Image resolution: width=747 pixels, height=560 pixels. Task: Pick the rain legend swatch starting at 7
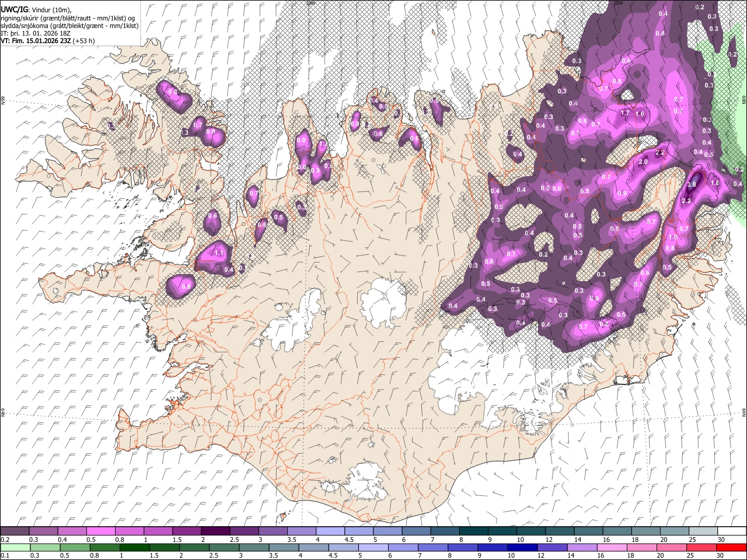click(432, 548)
